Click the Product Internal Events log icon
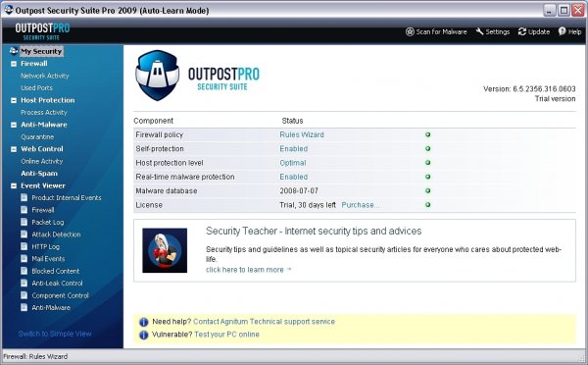Screen dimensions: 588x365 24,197
